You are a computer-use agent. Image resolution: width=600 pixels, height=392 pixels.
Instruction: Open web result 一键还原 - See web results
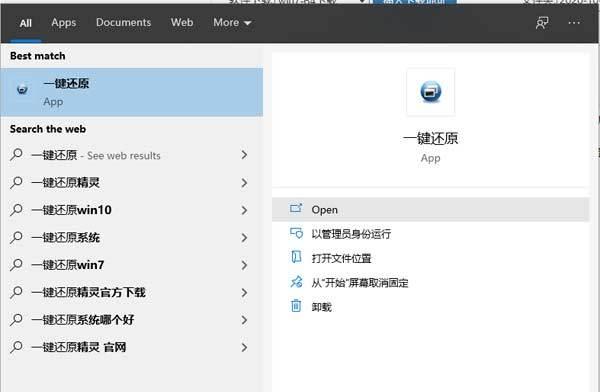(132, 155)
